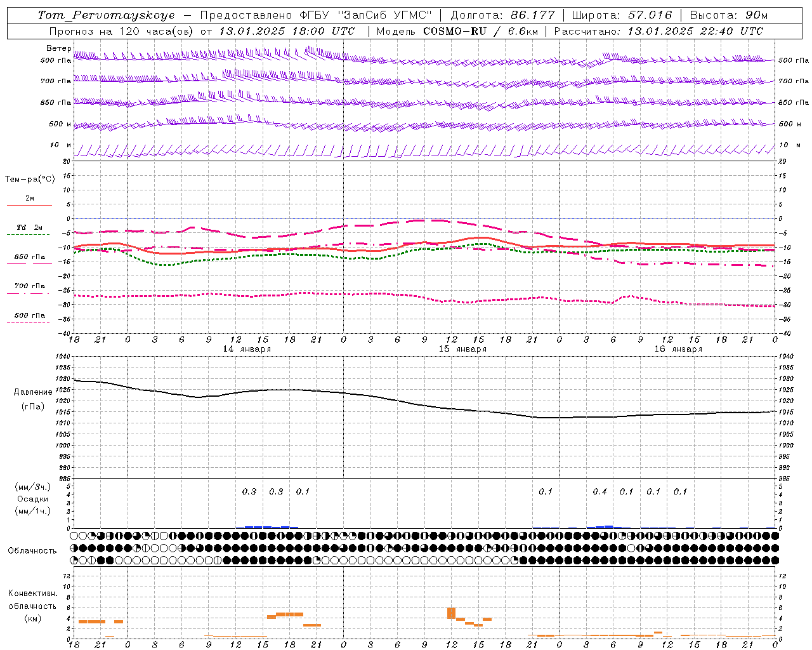This screenshot has height=650, width=812.
Task: Click the Конвективн. convective cloud label
Action: 32,594
